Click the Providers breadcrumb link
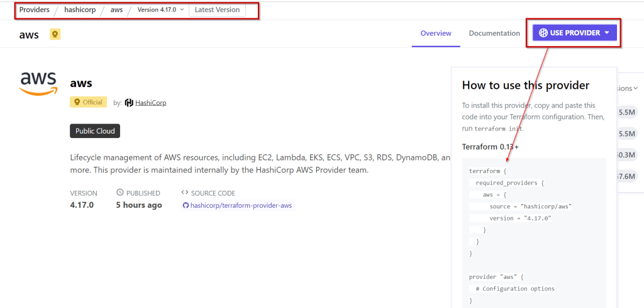The image size is (644, 308). [34, 10]
